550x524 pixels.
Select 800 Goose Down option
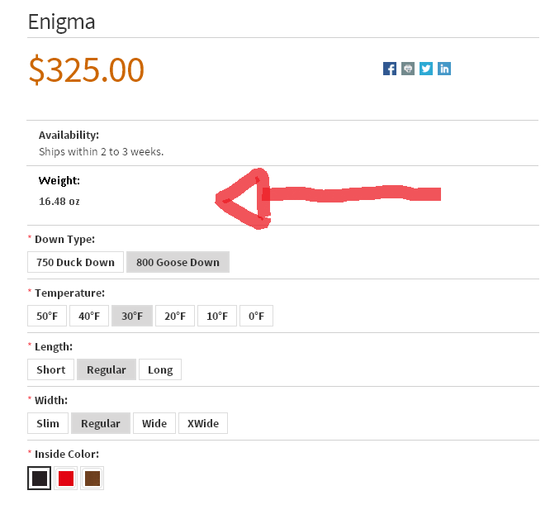coord(178,262)
